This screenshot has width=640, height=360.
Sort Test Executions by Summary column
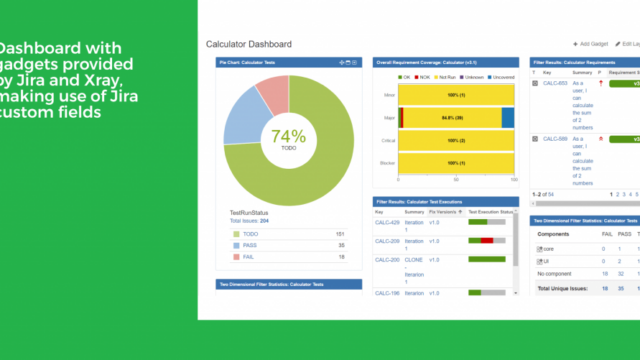[x=414, y=212]
